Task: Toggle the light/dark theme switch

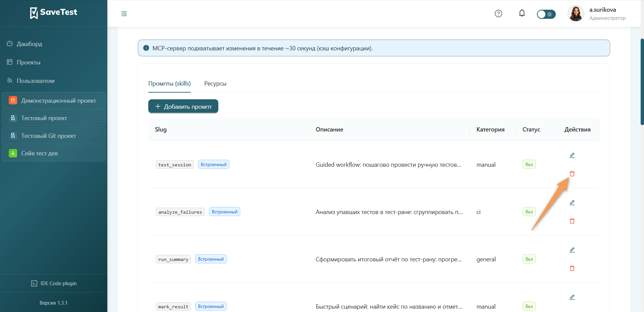Action: [546, 14]
